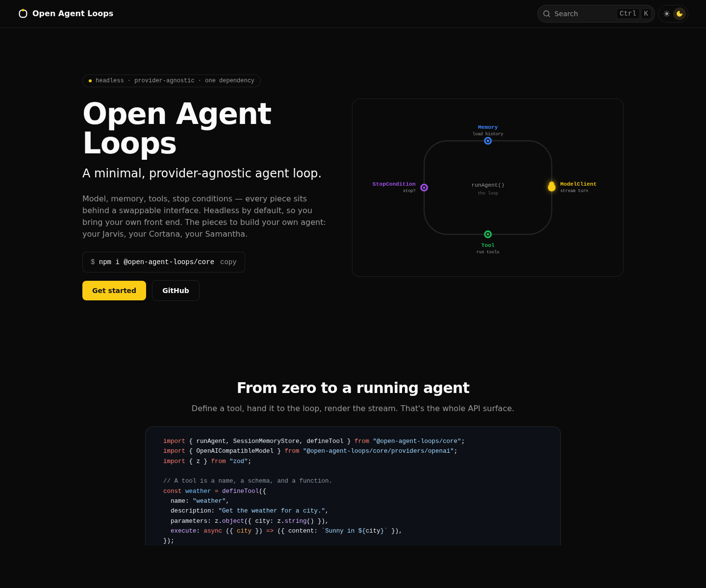Viewport: 706px width, 588px height.
Task: Click the 'Define a tool, hand it' subtitle
Action: (353, 409)
